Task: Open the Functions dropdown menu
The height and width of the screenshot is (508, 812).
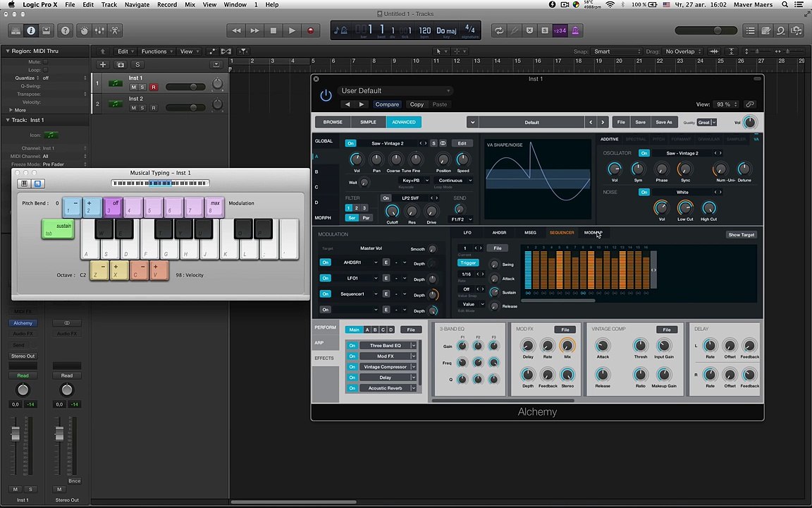Action: pos(157,52)
